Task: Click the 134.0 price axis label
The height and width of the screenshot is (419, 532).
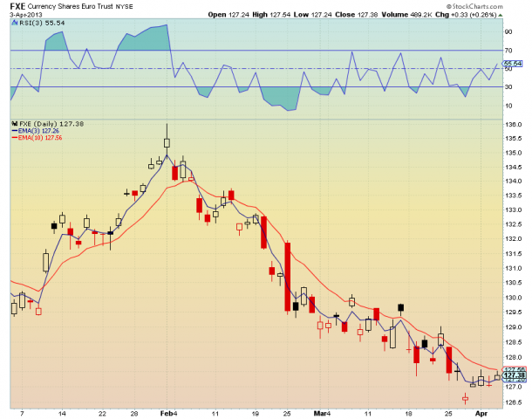Action: coord(514,181)
